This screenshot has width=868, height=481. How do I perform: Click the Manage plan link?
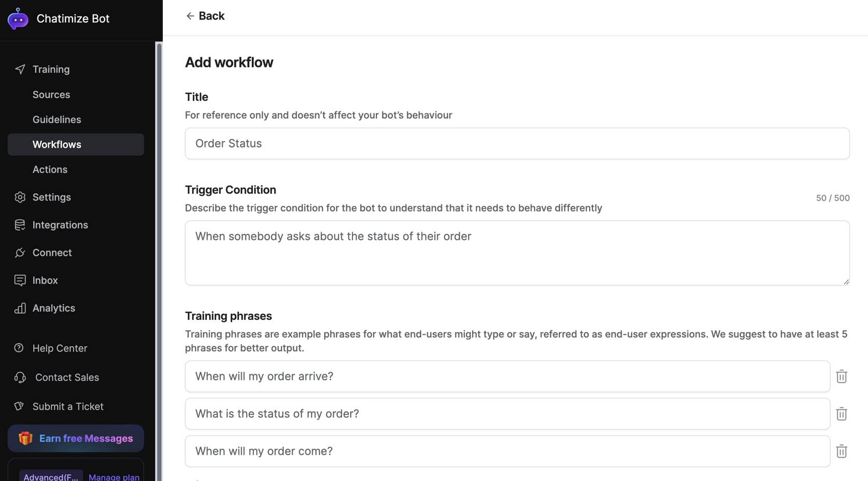pos(114,477)
